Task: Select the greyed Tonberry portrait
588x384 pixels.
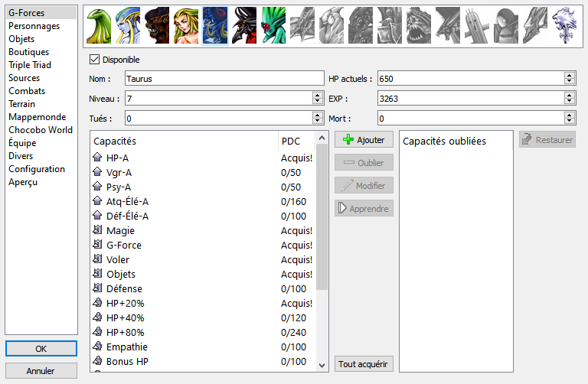Action: pos(506,26)
